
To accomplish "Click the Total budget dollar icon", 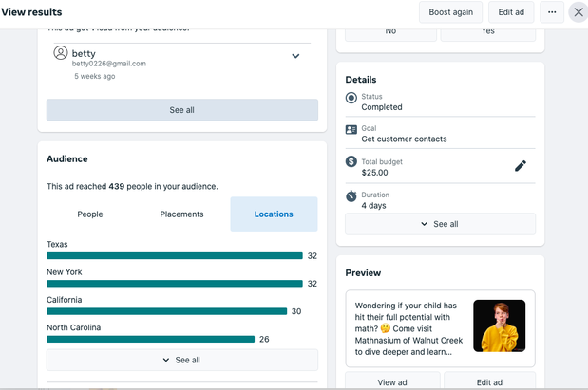I will (x=351, y=162).
